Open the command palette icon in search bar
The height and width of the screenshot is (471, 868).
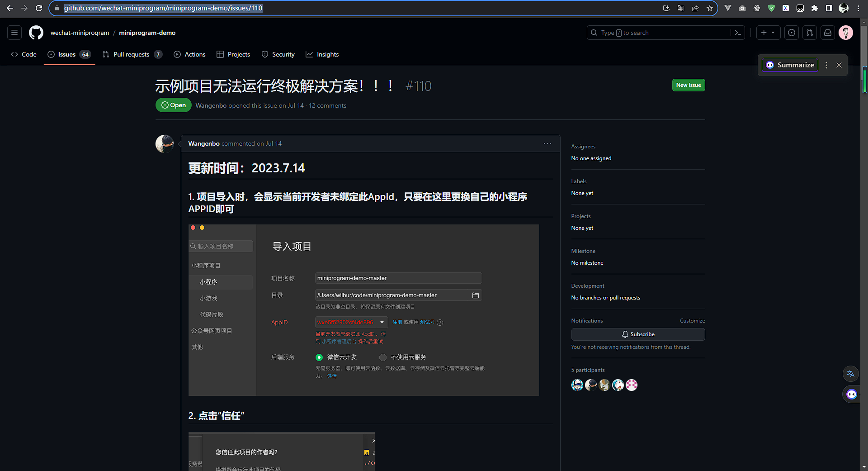click(x=738, y=33)
